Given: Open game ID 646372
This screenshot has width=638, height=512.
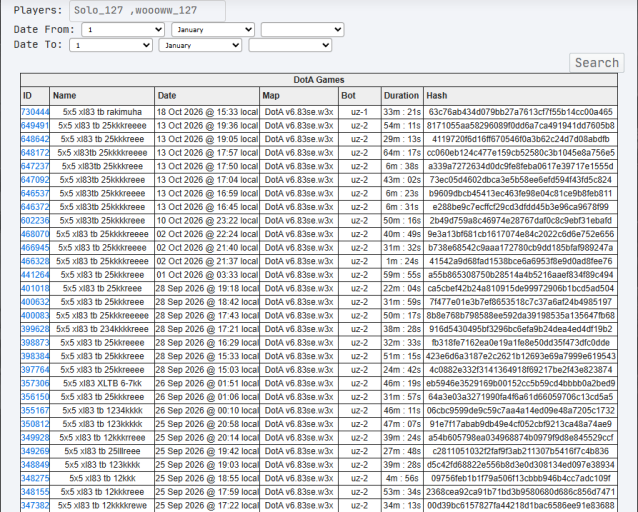Looking at the screenshot, I should coord(35,207).
